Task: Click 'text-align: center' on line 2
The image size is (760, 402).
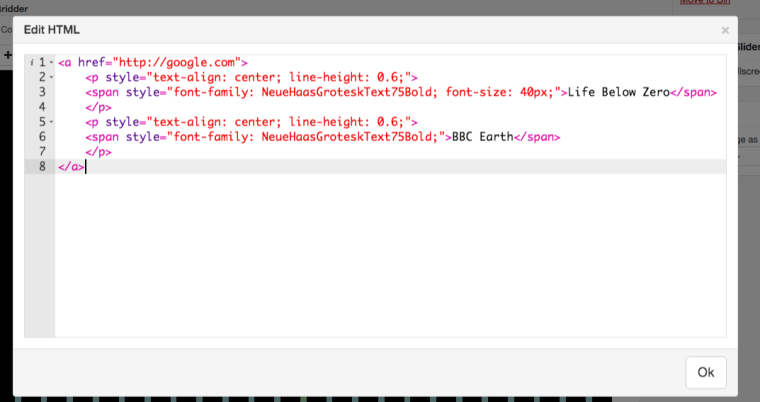Action: [x=212, y=78]
